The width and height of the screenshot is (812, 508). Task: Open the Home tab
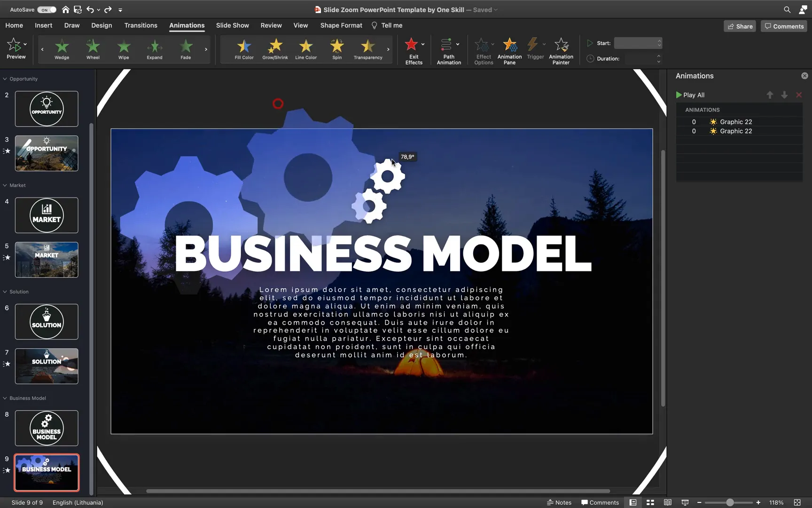(x=14, y=25)
